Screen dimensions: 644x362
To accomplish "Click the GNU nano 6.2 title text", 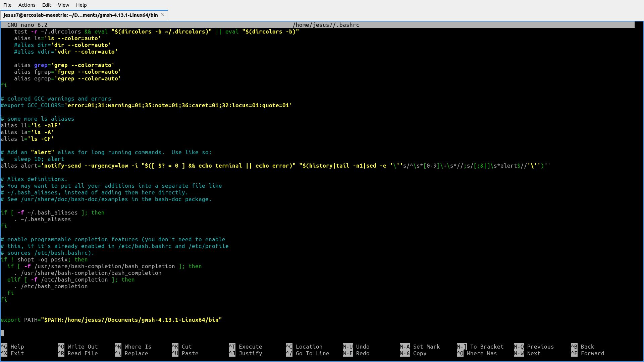I will click(28, 25).
